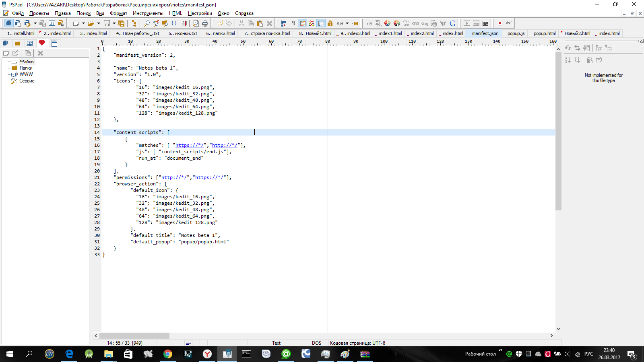Click the DOS line ending status field
644x362 pixels.
coord(316,343)
